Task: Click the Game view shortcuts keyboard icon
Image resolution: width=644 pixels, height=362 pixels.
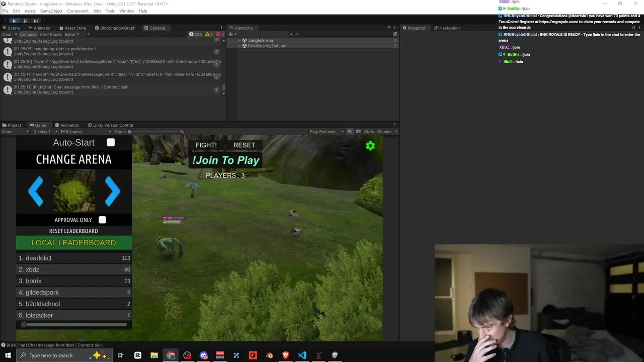Action: point(358,132)
